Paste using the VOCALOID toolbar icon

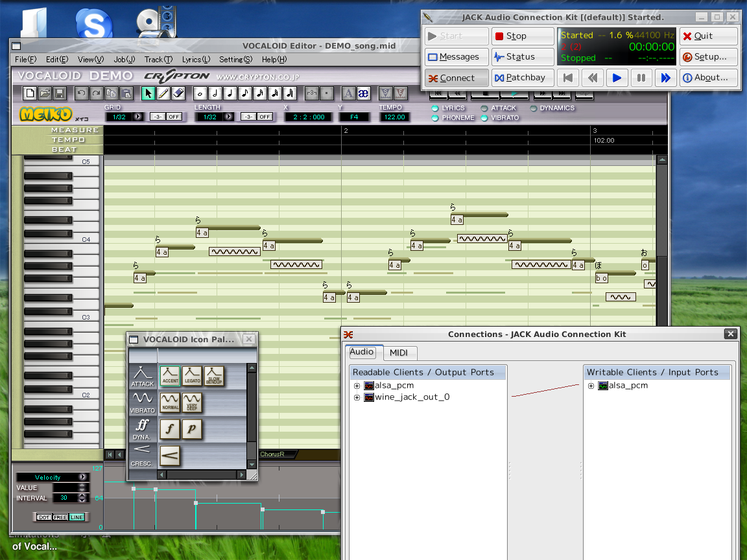click(126, 93)
